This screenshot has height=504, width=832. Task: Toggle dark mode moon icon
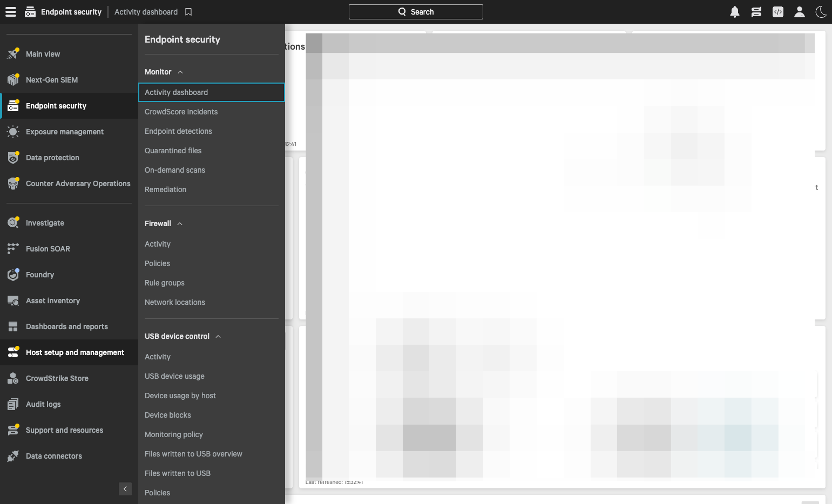tap(821, 12)
